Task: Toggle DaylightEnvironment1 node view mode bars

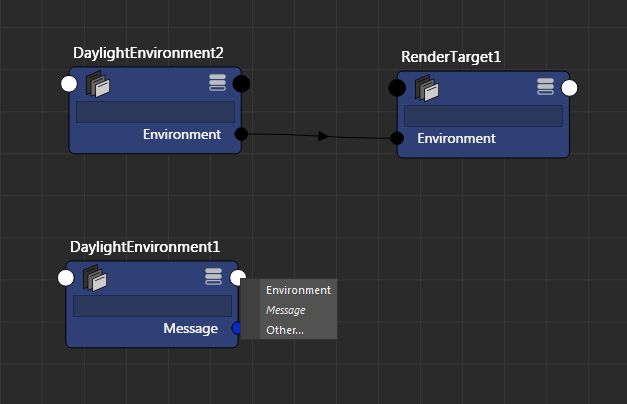Action: [x=213, y=277]
